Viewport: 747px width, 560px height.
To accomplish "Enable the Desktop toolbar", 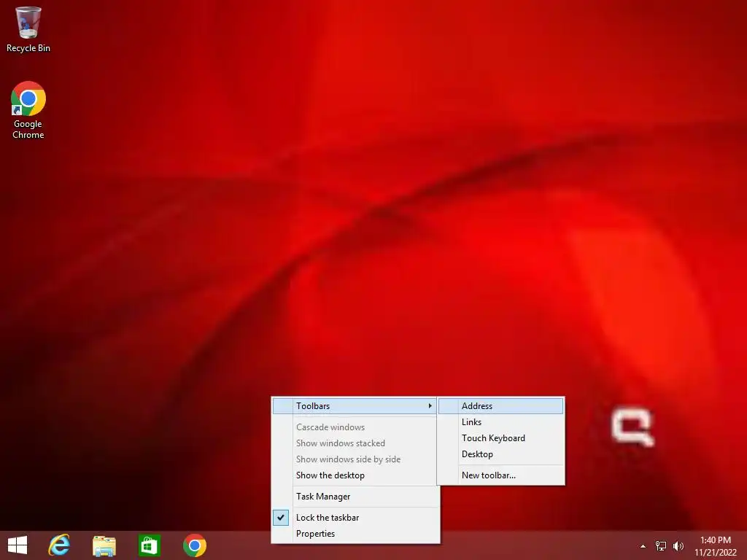I will pos(500,454).
